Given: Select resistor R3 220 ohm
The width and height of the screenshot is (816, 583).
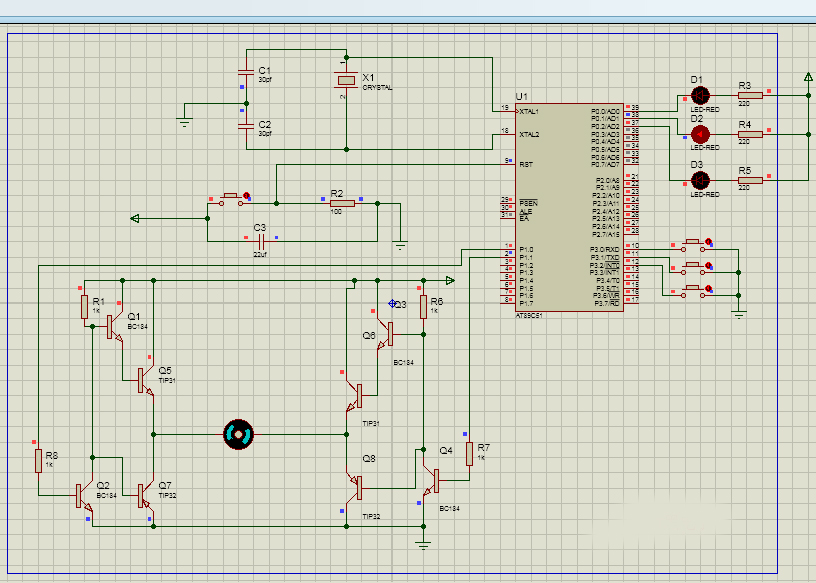Looking at the screenshot, I should click(x=750, y=96).
